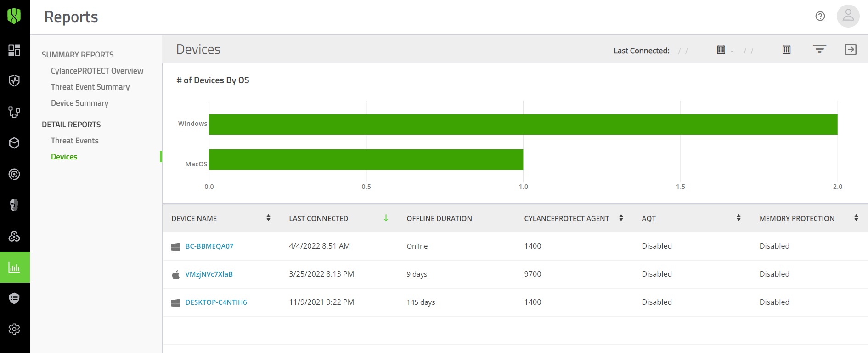The width and height of the screenshot is (868, 353).
Task: Click the '# of Devices By OS' title
Action: [213, 80]
